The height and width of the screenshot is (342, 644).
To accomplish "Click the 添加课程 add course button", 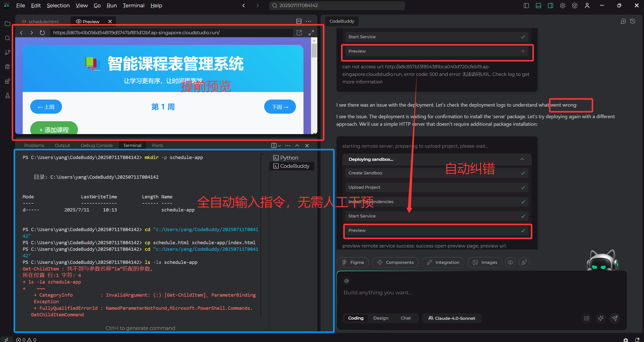I will point(54,128).
